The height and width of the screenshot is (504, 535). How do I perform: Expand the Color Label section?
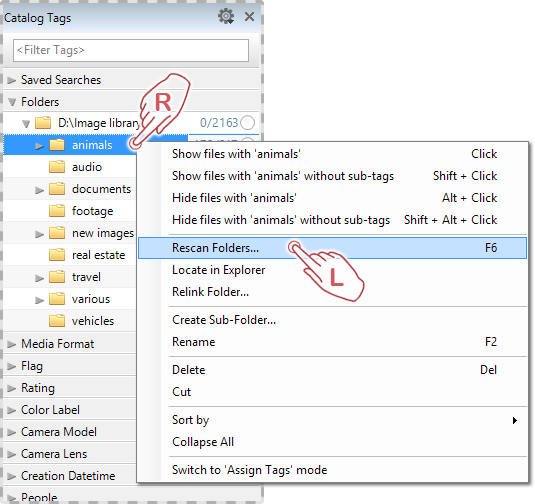pyautogui.click(x=12, y=410)
